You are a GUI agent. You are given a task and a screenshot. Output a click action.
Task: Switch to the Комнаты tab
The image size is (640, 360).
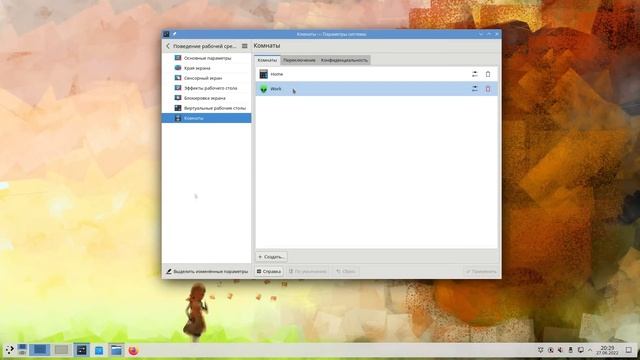click(x=267, y=60)
